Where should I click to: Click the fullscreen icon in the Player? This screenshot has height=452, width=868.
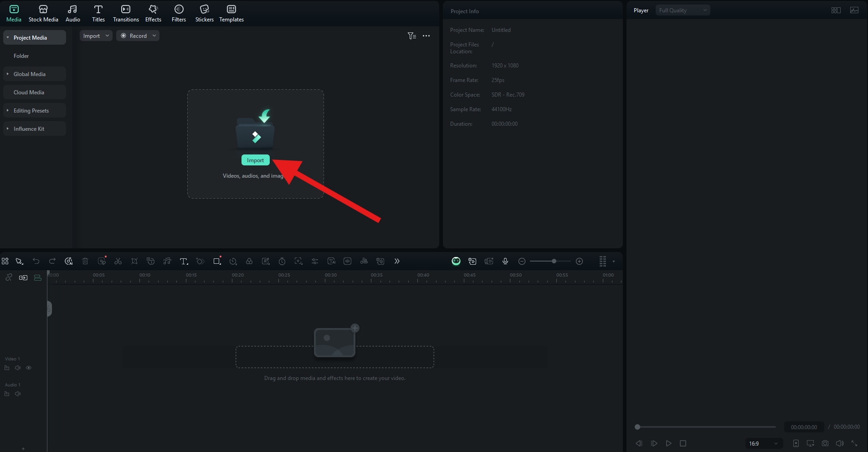tap(854, 443)
